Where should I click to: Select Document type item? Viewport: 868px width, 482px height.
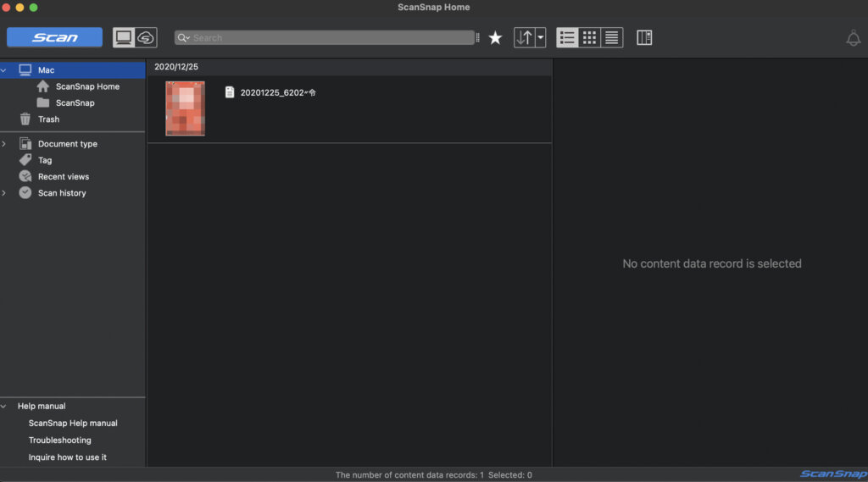[68, 144]
